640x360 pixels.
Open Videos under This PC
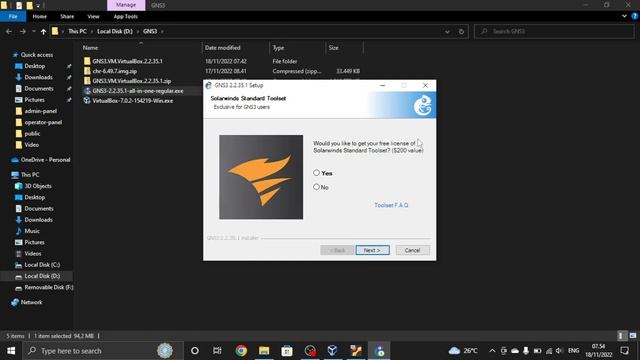point(33,253)
